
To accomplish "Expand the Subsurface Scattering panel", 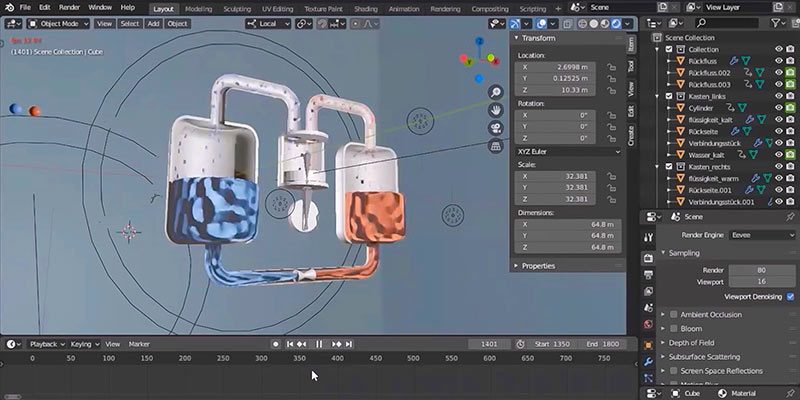I will click(x=663, y=357).
